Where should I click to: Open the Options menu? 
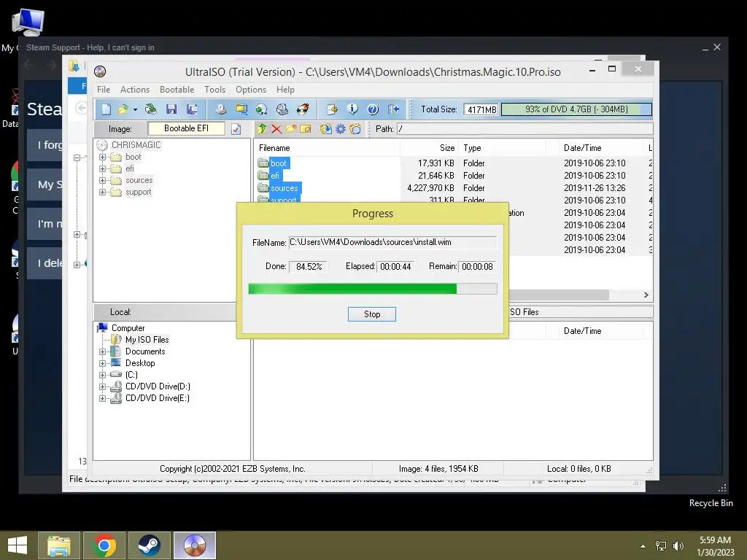251,90
